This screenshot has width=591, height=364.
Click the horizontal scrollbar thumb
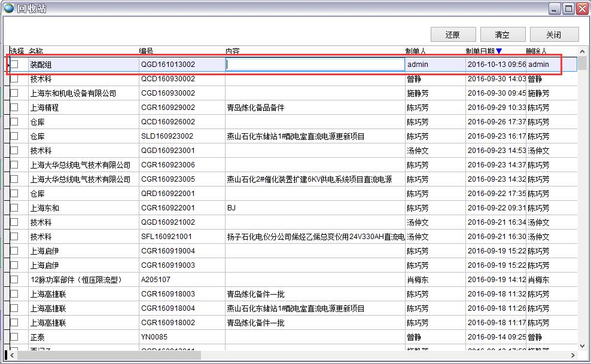click(x=108, y=355)
